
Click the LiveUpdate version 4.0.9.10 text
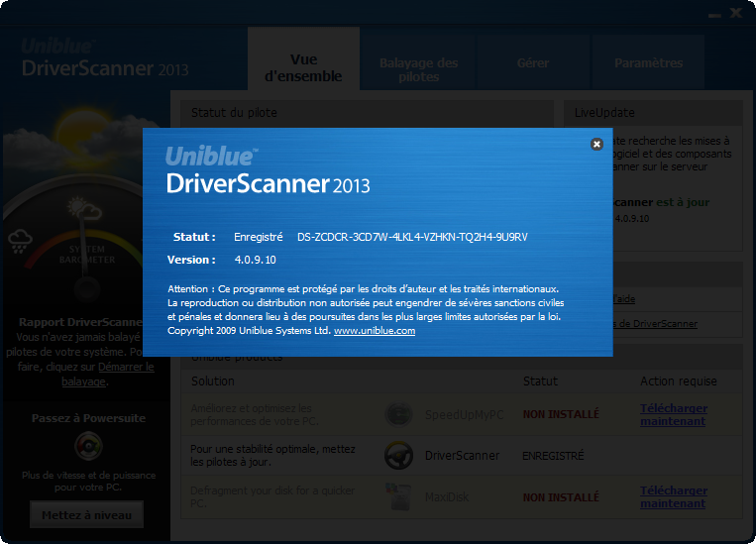pyautogui.click(x=632, y=218)
